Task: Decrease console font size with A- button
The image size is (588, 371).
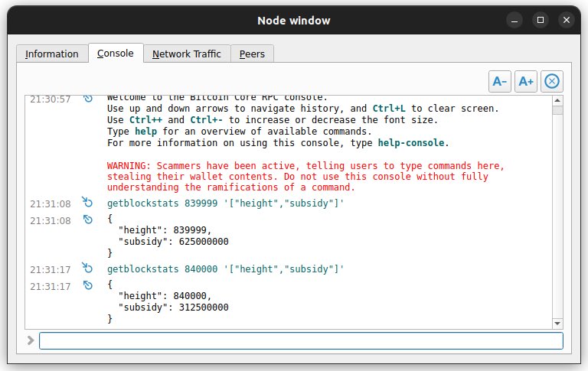Action: 499,81
